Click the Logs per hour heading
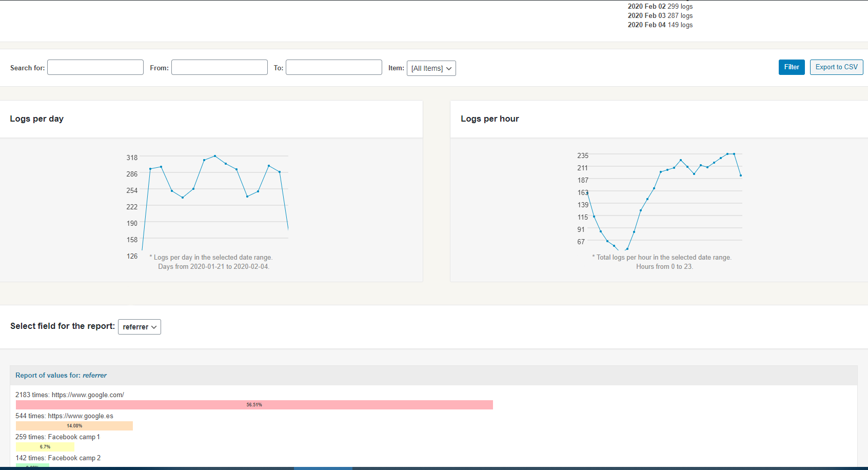The image size is (868, 470). 490,119
